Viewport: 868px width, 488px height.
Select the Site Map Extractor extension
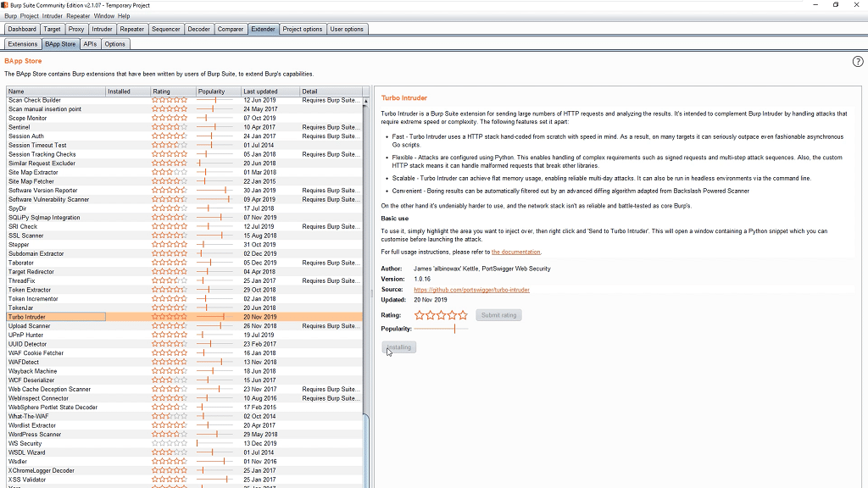[x=184, y=173]
